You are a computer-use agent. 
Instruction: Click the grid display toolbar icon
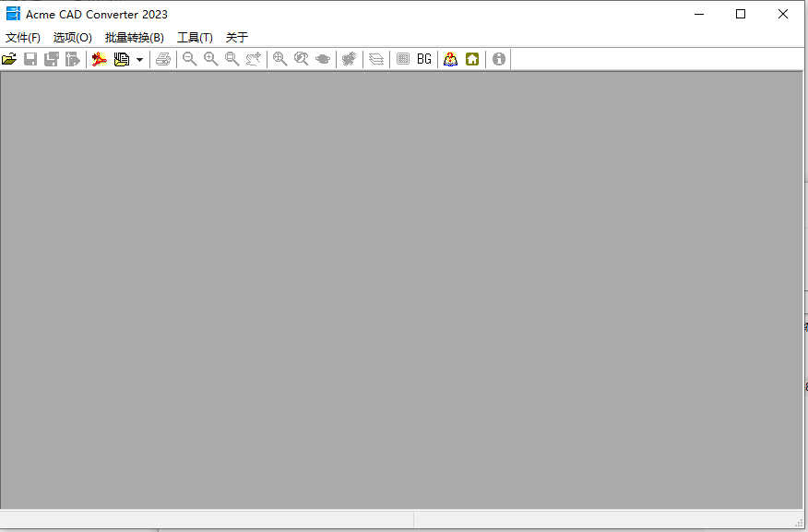[403, 59]
